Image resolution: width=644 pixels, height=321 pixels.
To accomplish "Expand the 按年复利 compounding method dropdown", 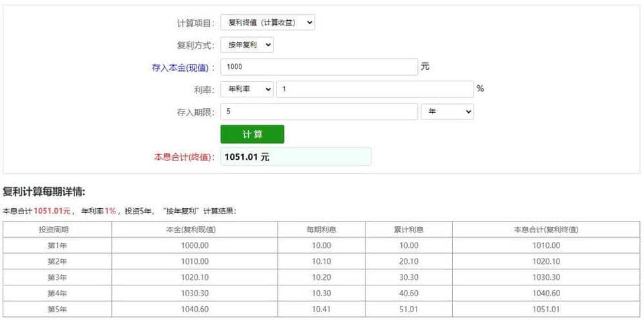I will [246, 45].
